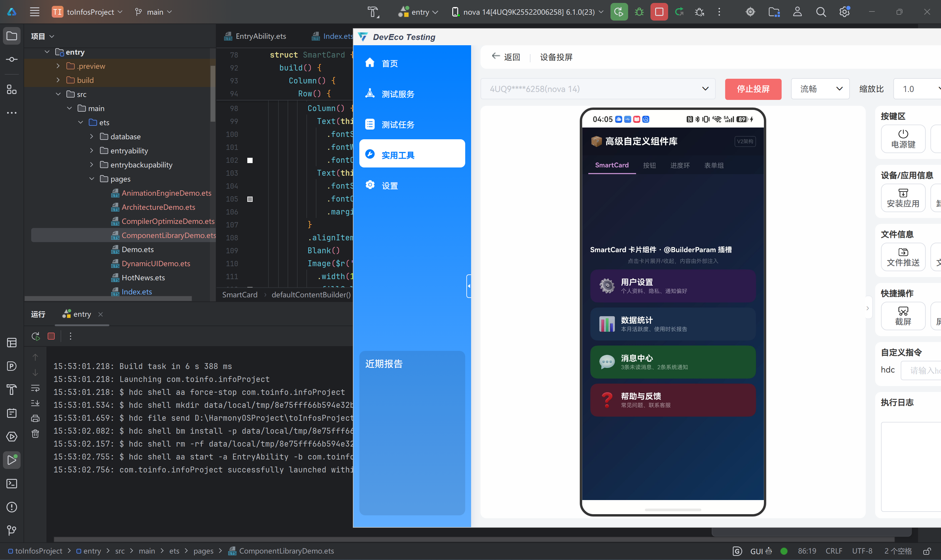Click the file push button 文件推送

coord(903,257)
